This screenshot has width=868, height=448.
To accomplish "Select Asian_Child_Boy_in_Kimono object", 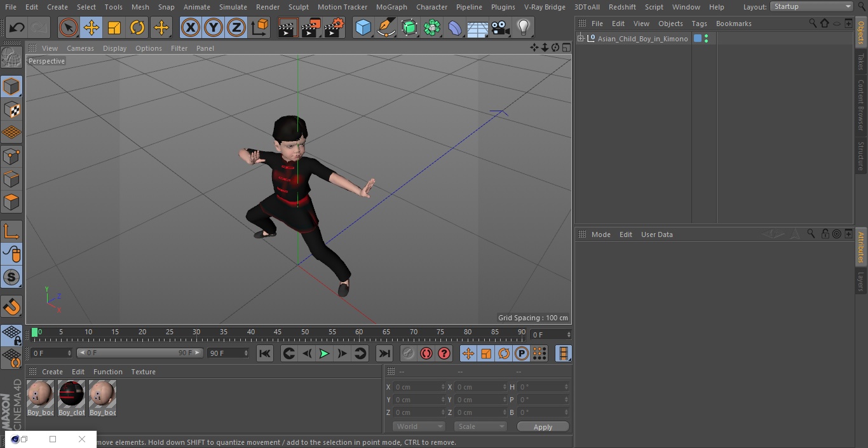I will [x=642, y=39].
